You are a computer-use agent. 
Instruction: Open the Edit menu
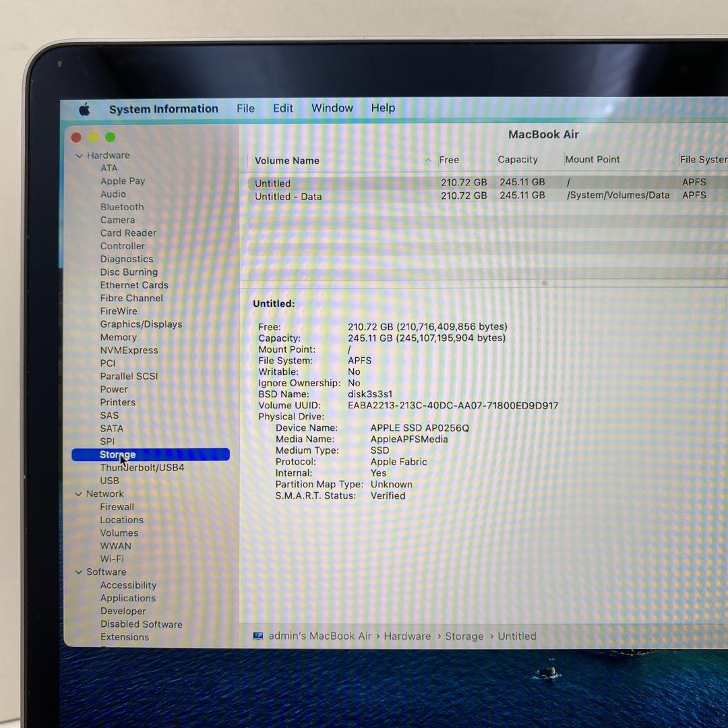[282, 108]
